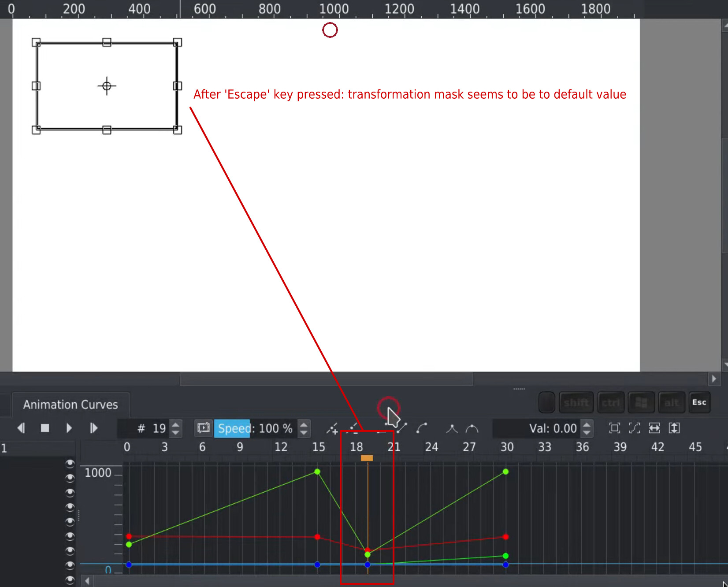The width and height of the screenshot is (728, 587).
Task: Select red keyframe at frame 30
Action: coord(505,537)
